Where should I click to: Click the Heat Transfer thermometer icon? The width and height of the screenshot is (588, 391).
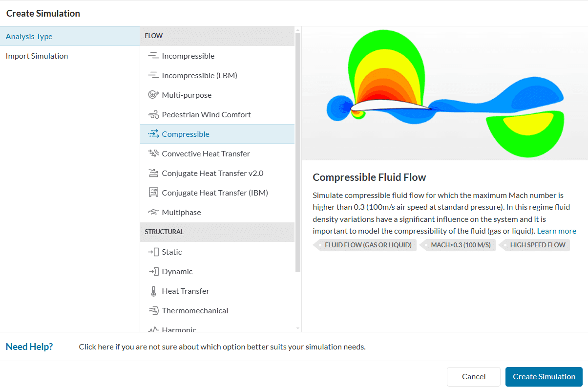[153, 291]
